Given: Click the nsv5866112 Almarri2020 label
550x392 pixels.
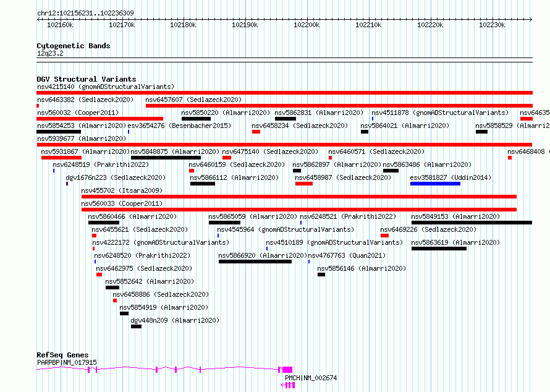Looking at the screenshot, I should click(x=234, y=177).
